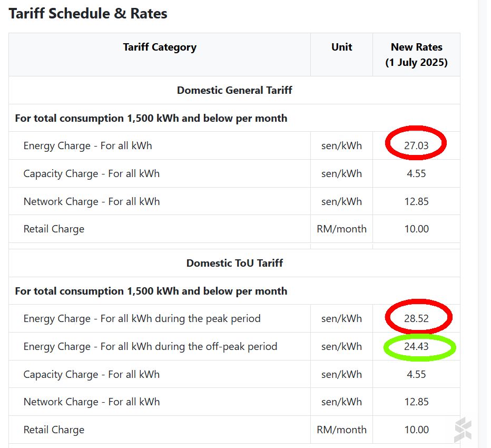Screen dimensions: 491x448
Task: Click Network Charge label under Domestic ToU Tariff
Action: click(x=91, y=402)
